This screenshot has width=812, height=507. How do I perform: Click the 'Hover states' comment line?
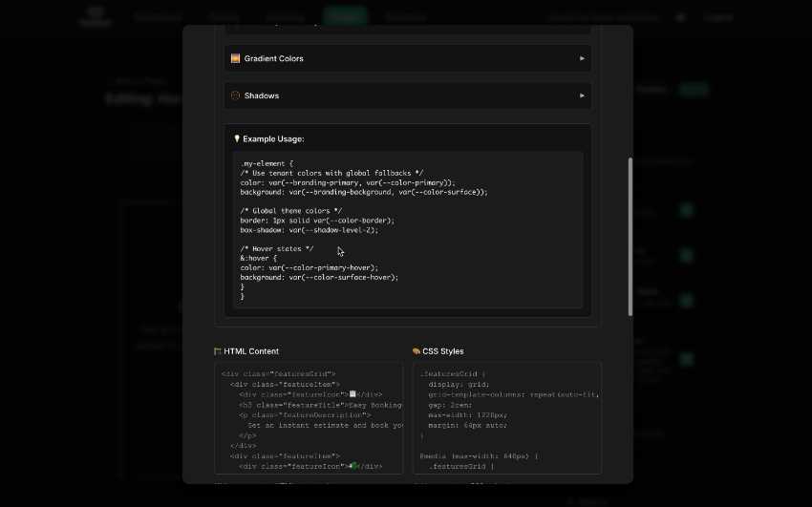(x=276, y=249)
